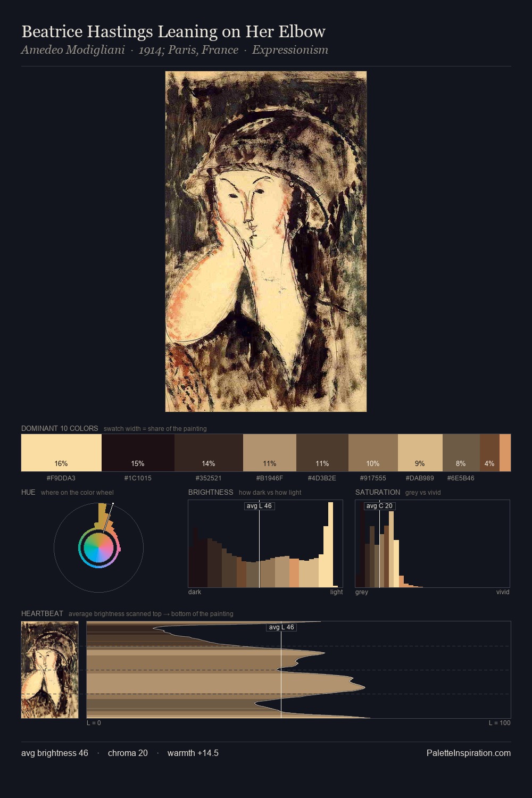
Task: Click the painting title 'Beatrice Hastings Leaning on Her Elbow'
Action: tap(173, 32)
